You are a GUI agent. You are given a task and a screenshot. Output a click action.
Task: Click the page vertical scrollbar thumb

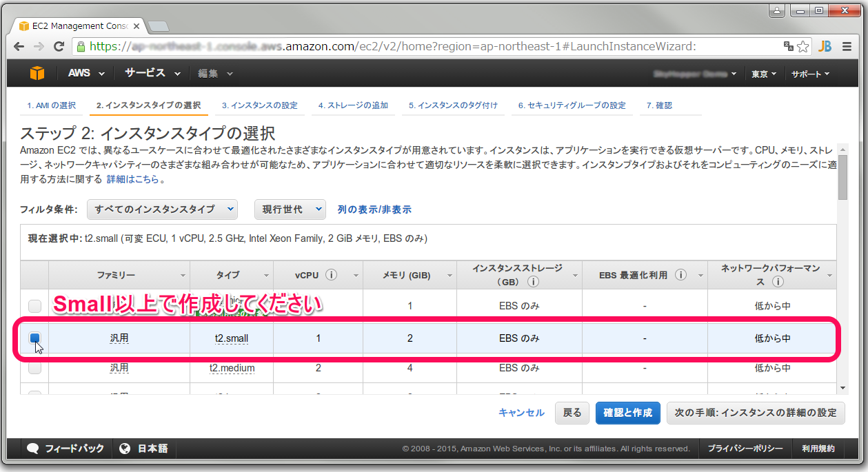(842, 178)
